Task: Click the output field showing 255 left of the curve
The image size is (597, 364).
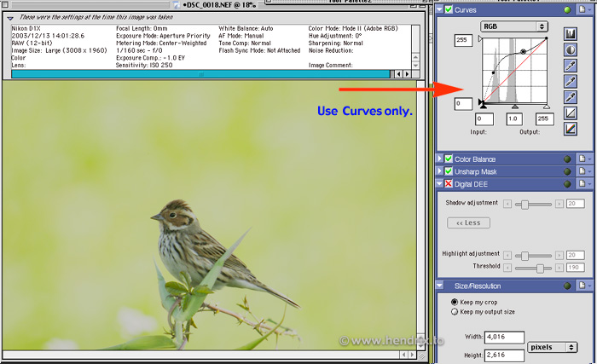Action: click(463, 40)
